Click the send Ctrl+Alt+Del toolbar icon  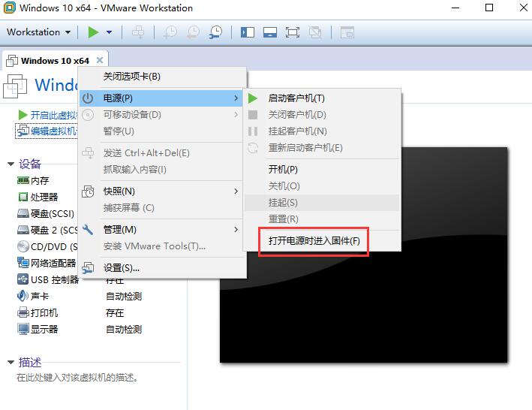138,32
